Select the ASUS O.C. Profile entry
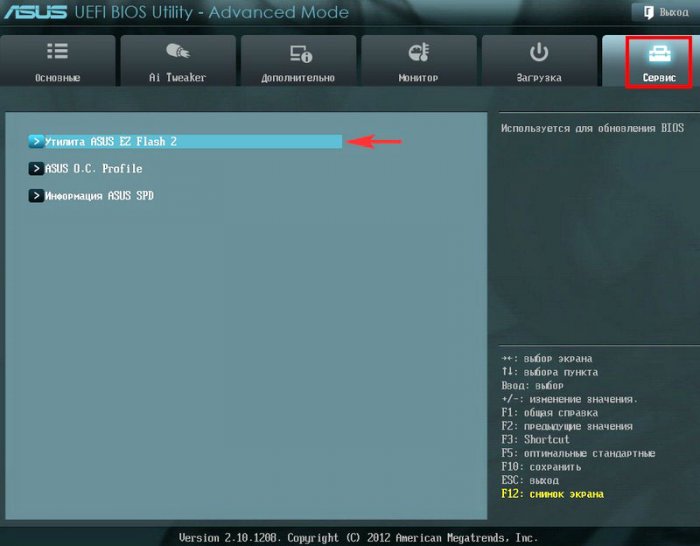This screenshot has height=546, width=700. click(94, 169)
